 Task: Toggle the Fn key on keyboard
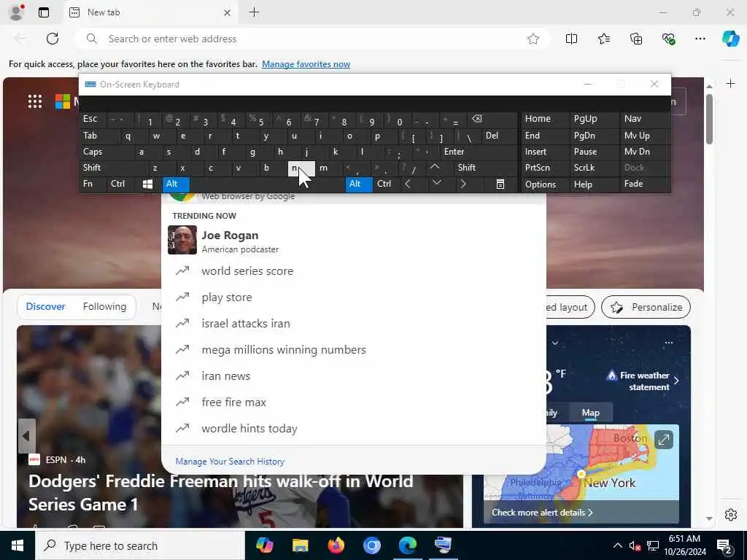93,184
